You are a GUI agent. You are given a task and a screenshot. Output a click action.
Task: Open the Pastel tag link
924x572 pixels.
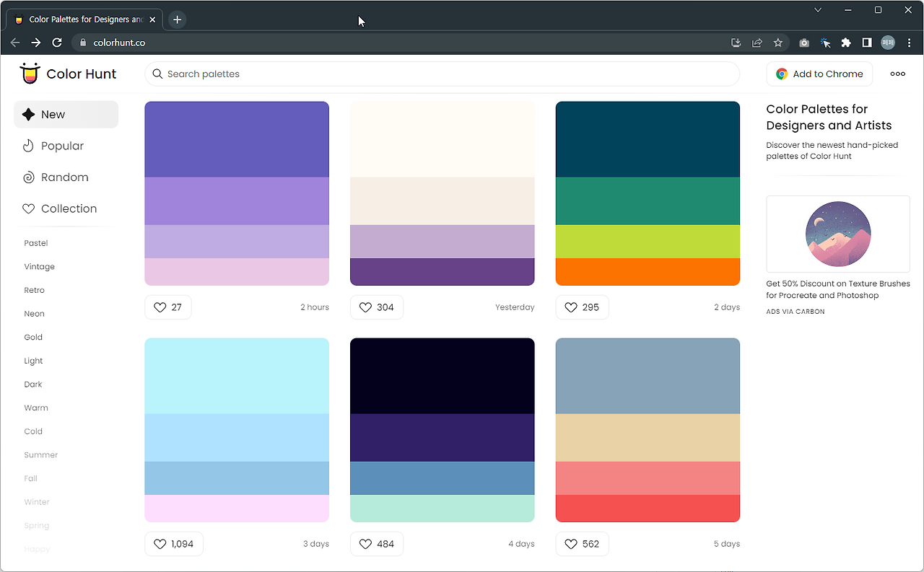(x=36, y=243)
